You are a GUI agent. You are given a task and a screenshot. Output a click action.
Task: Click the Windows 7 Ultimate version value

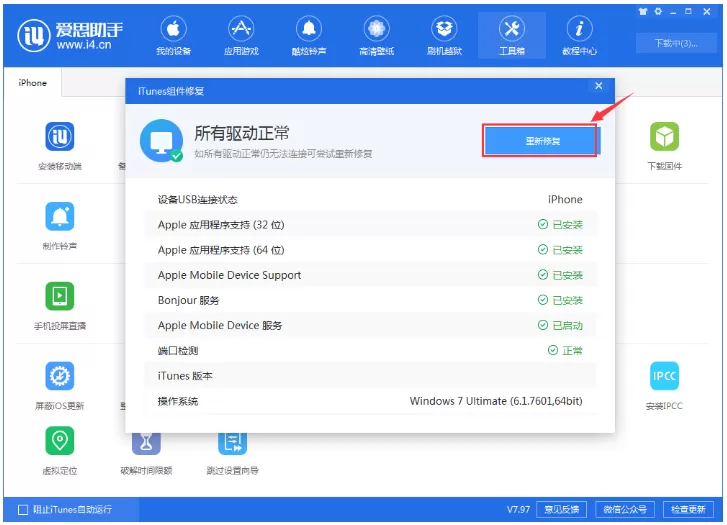pos(496,401)
